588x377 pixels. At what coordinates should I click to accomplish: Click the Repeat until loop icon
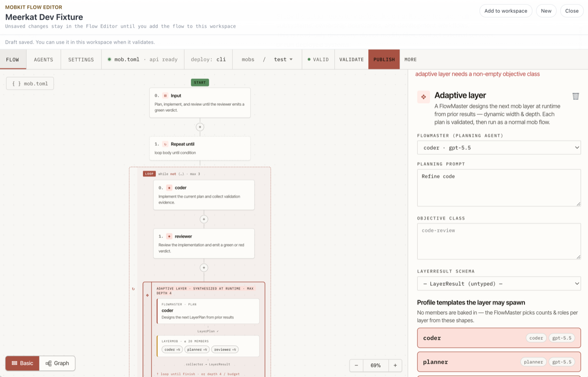tap(165, 144)
